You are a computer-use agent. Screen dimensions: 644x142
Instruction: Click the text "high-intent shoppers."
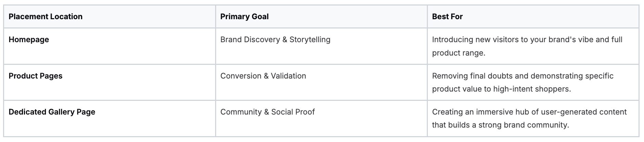(x=532, y=89)
